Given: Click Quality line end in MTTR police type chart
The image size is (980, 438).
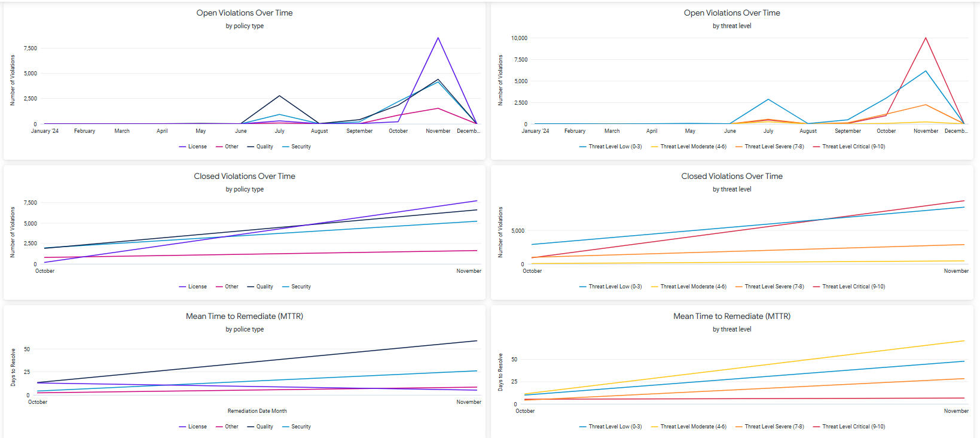Looking at the screenshot, I should pos(477,341).
